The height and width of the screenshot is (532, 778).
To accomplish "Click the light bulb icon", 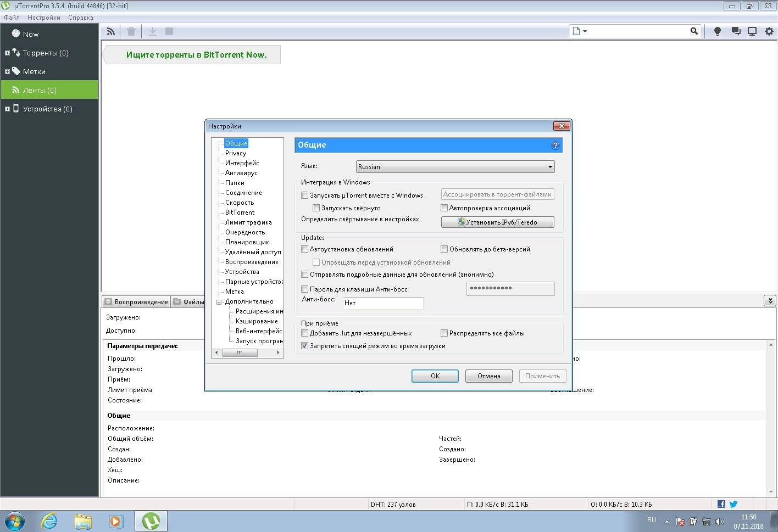I will coord(717,31).
